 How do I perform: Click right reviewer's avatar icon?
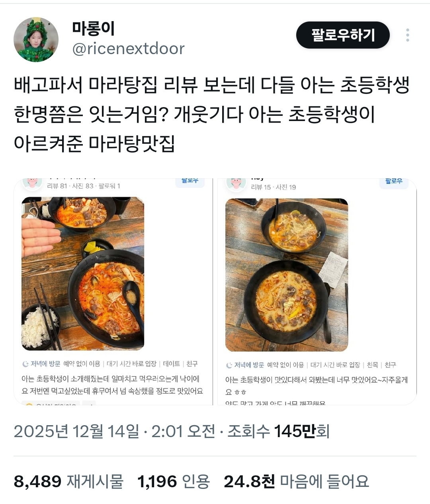[x=236, y=184]
